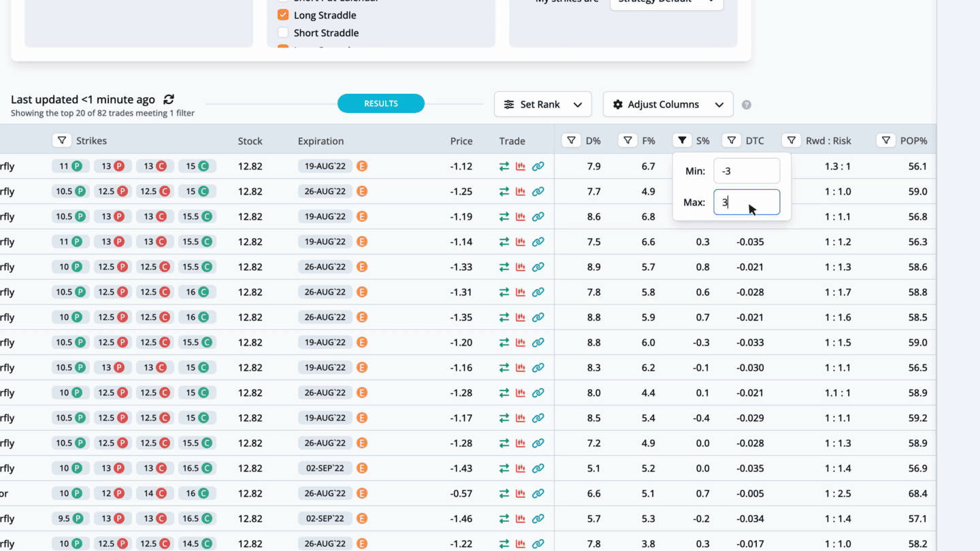This screenshot has width=980, height=551.
Task: Click earnings E badge in -0.57 row
Action: coord(362,493)
